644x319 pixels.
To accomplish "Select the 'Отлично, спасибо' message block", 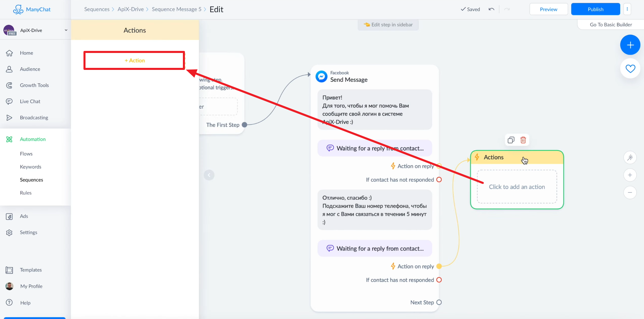I will (375, 210).
